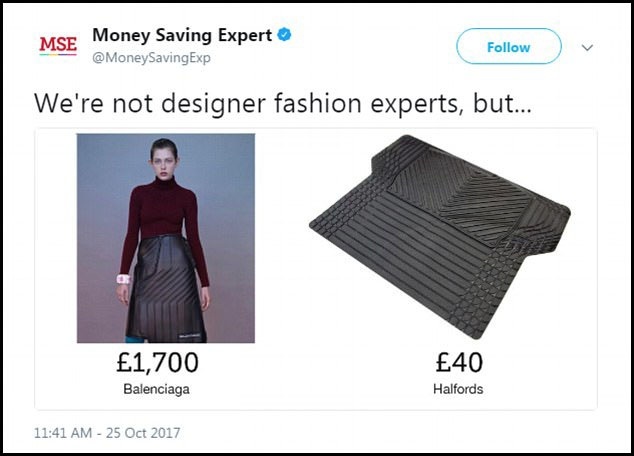Image resolution: width=634 pixels, height=456 pixels.
Task: Click the 11:41 AM - 25 Oct 2017 timestamp
Action: pyautogui.click(x=107, y=433)
